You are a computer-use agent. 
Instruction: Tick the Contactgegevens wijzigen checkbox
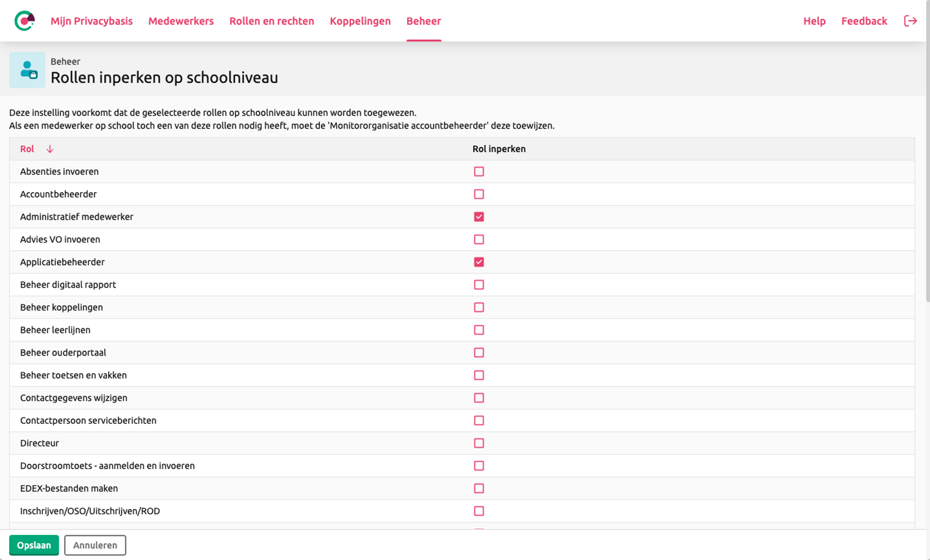click(x=479, y=398)
